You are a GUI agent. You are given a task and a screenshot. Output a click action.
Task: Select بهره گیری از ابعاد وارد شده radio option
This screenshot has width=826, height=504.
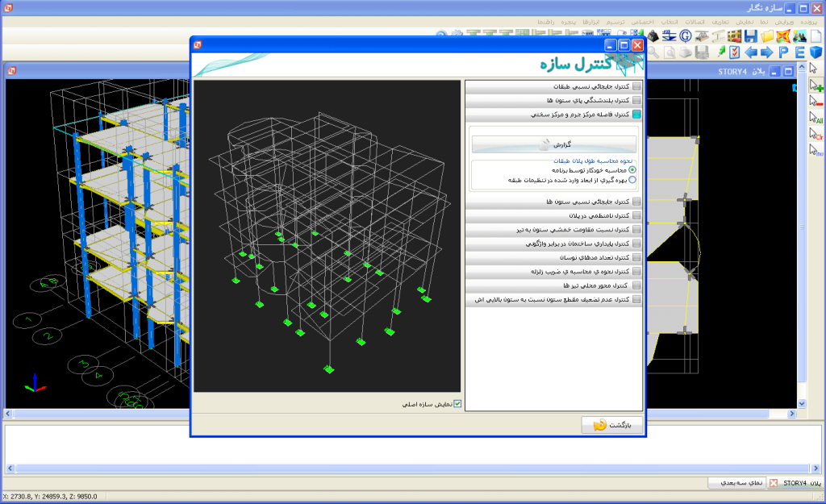(632, 181)
